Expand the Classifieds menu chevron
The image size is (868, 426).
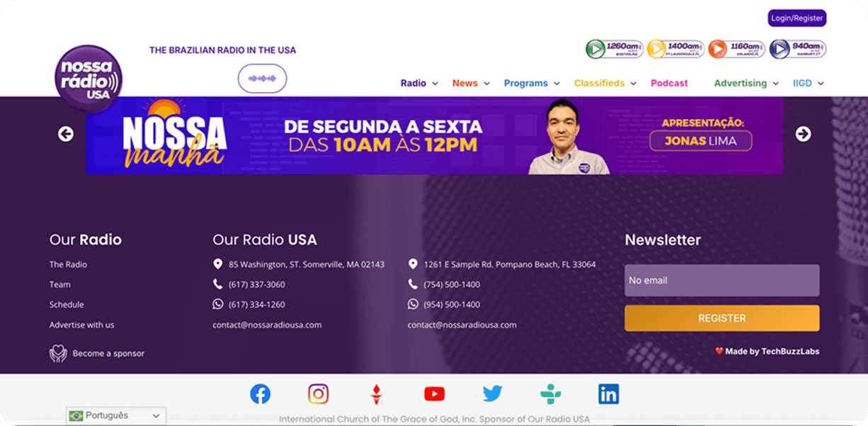[x=634, y=84]
